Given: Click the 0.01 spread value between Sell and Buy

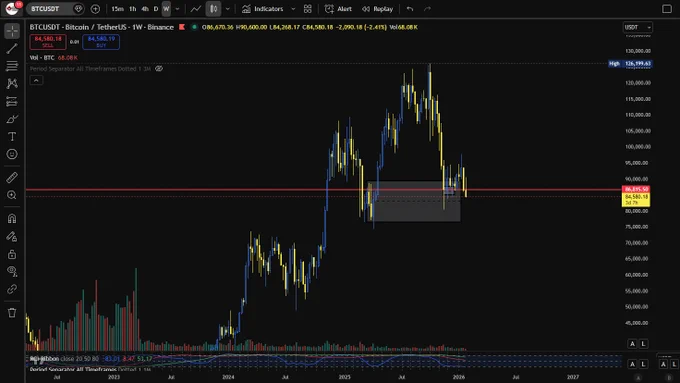Looking at the screenshot, I should 75,42.
